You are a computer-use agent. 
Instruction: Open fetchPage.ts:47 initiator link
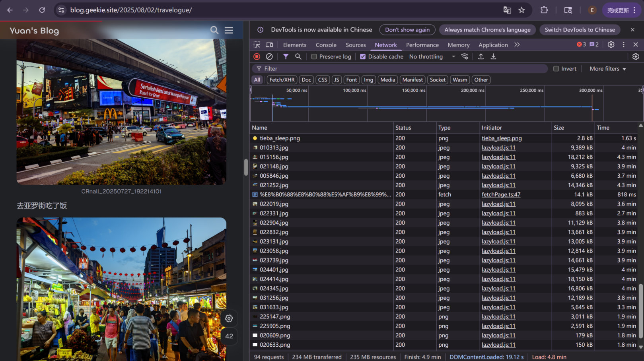click(501, 195)
